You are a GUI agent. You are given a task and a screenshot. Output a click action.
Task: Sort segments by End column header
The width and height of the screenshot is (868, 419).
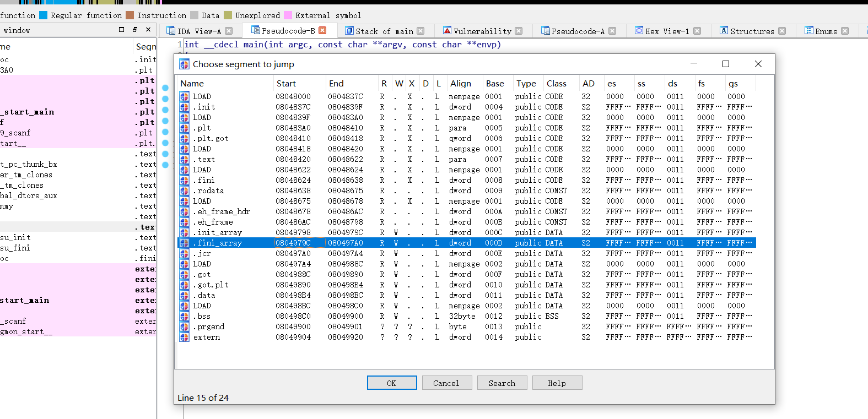[x=352, y=84]
